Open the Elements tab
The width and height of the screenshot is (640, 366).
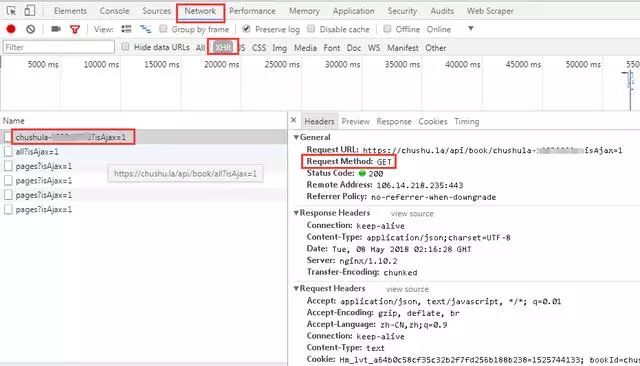click(x=70, y=11)
